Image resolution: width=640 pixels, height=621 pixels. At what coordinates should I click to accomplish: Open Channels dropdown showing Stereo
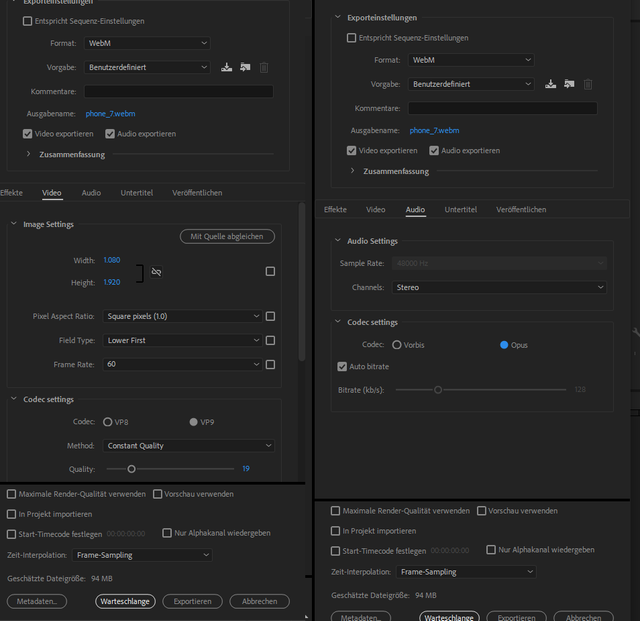coord(499,287)
